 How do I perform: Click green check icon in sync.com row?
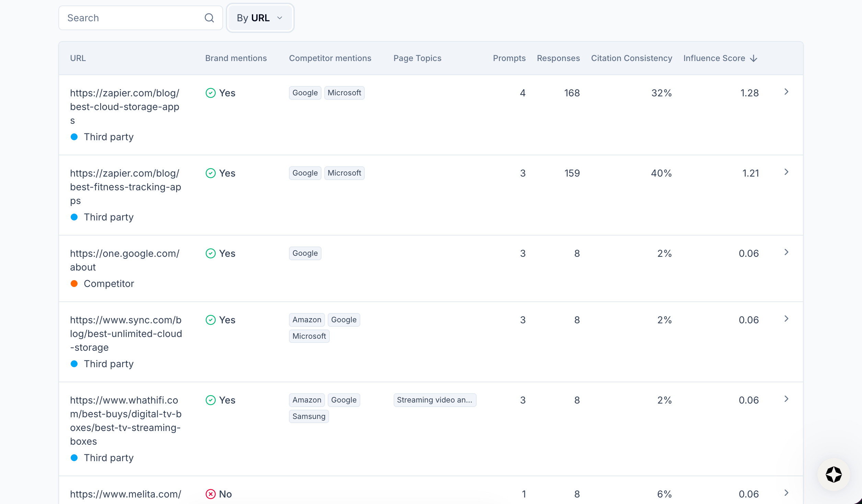[210, 320]
